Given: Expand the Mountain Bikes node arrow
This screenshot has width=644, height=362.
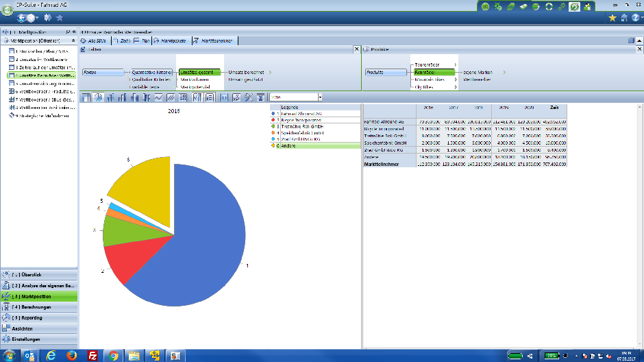Looking at the screenshot, I should tap(456, 80).
